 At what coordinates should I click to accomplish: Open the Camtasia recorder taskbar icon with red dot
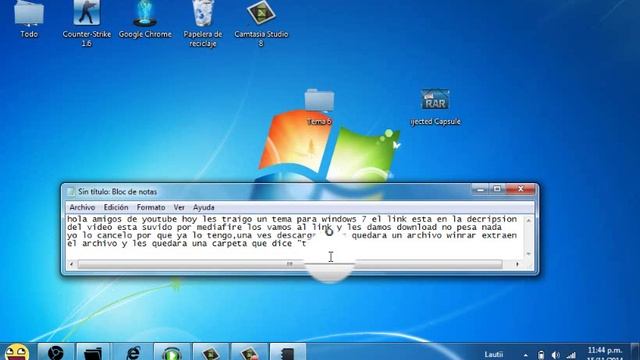249,352
